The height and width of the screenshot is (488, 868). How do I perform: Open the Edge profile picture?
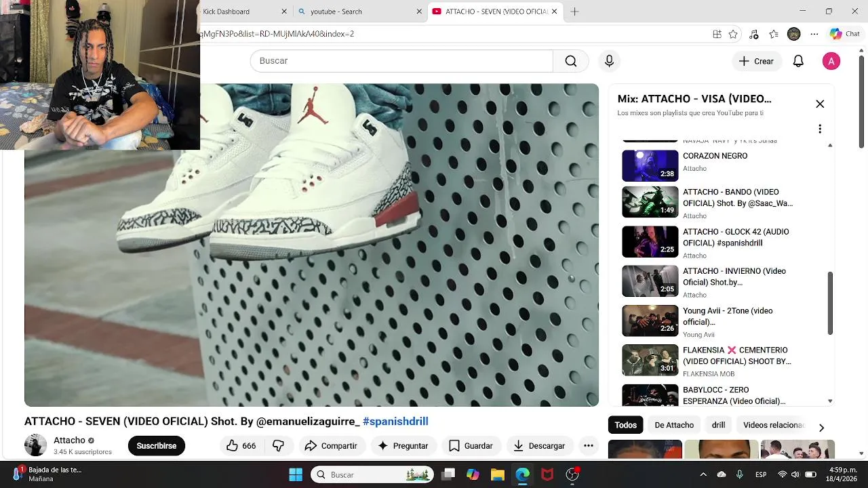(794, 34)
